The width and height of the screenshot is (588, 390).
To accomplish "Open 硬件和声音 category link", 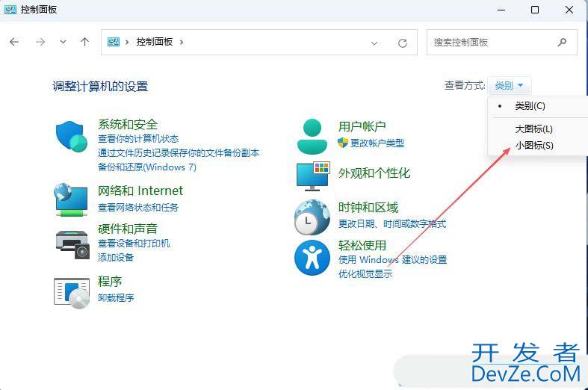I will pyautogui.click(x=128, y=229).
